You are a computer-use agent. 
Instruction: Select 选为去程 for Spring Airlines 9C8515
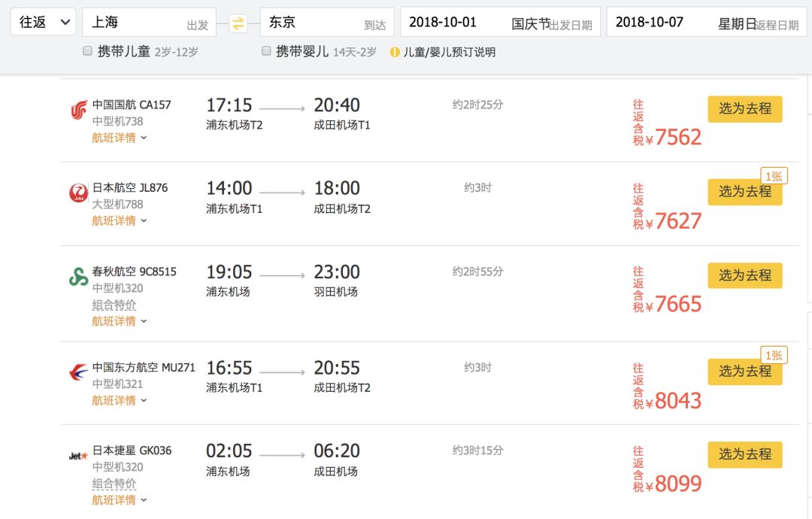pyautogui.click(x=744, y=275)
